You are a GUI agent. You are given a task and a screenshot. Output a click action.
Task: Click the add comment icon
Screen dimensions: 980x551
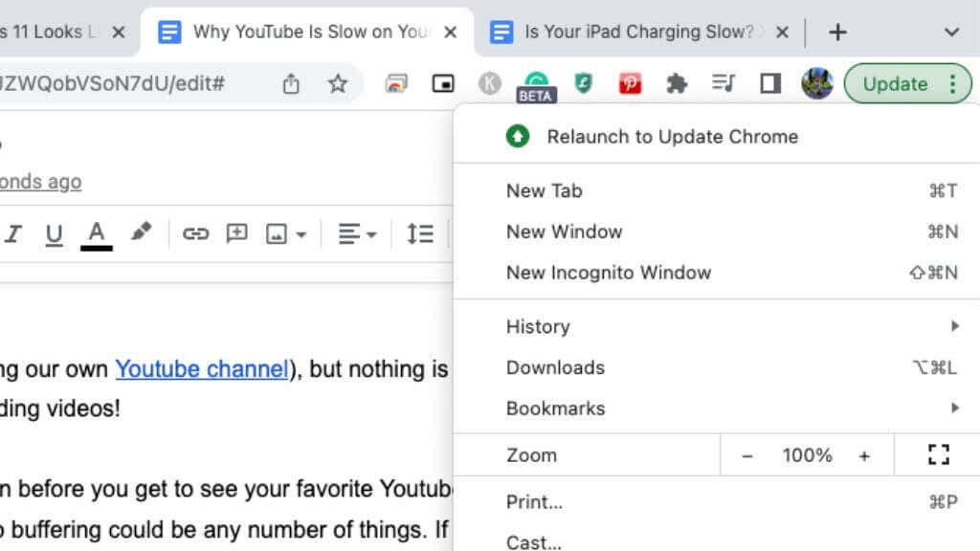(237, 233)
